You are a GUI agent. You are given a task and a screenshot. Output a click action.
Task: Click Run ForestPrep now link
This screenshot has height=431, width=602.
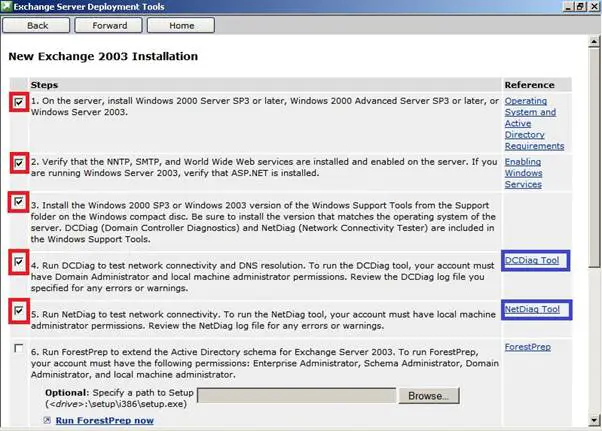(x=104, y=421)
